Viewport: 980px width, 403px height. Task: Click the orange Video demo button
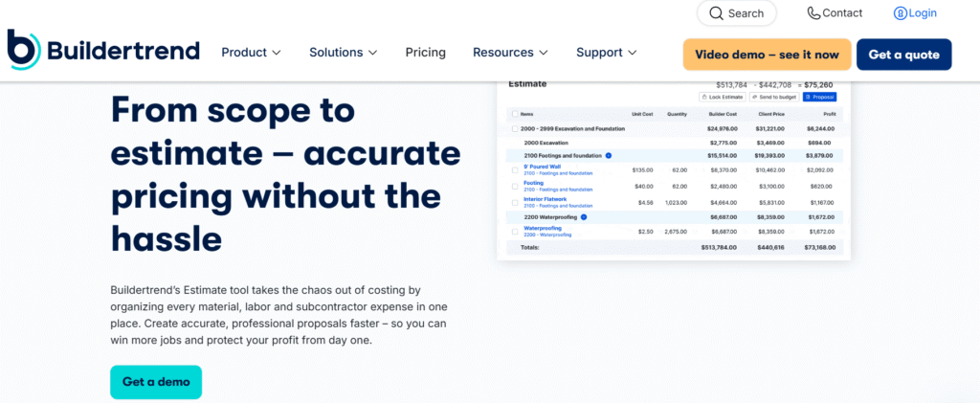click(x=767, y=55)
